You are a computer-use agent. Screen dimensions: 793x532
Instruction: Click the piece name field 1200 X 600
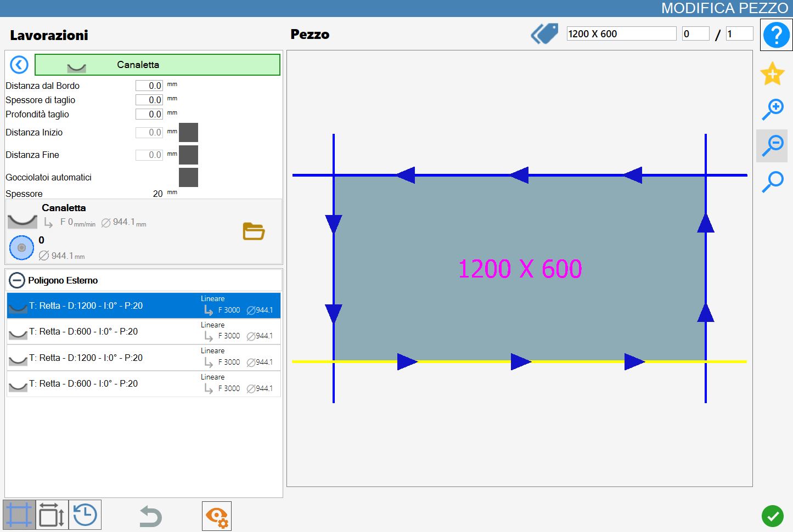(x=621, y=33)
